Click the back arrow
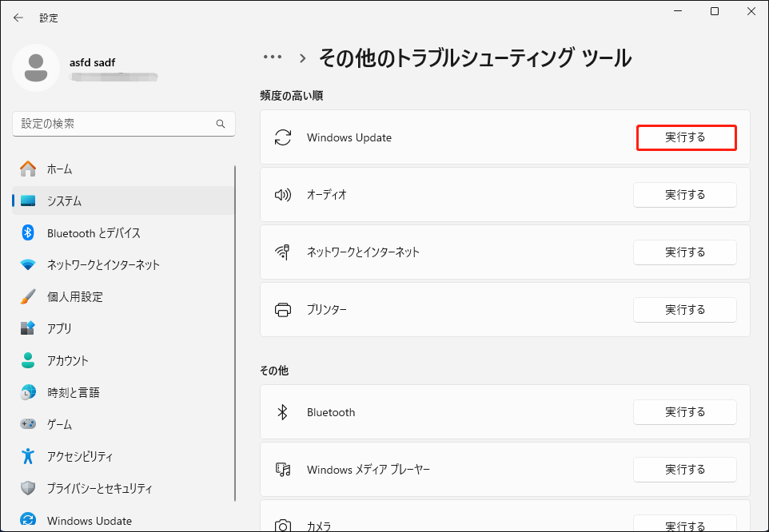Screen dimensions: 769x532 pos(18,17)
